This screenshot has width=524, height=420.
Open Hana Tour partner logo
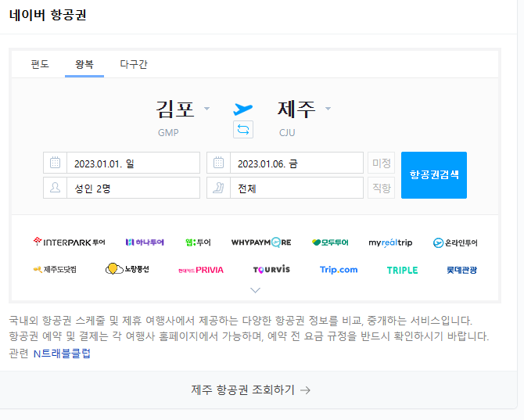(x=145, y=242)
